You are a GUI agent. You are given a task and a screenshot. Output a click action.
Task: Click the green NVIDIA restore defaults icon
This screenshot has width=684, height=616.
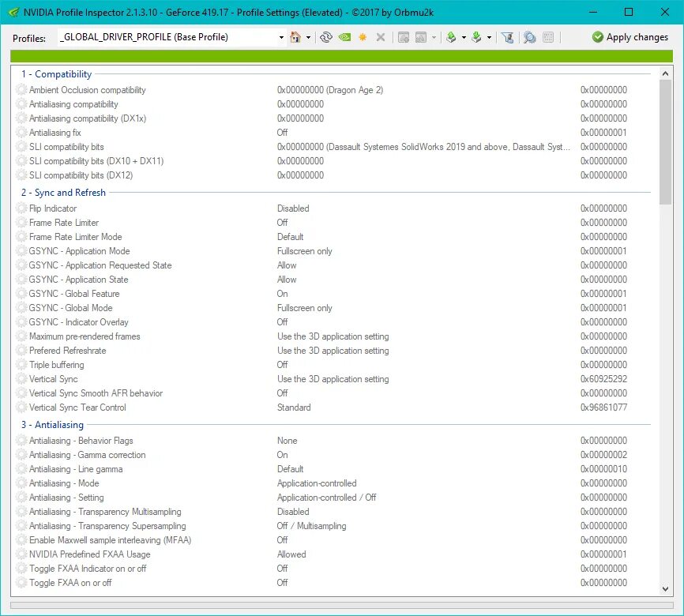click(344, 38)
